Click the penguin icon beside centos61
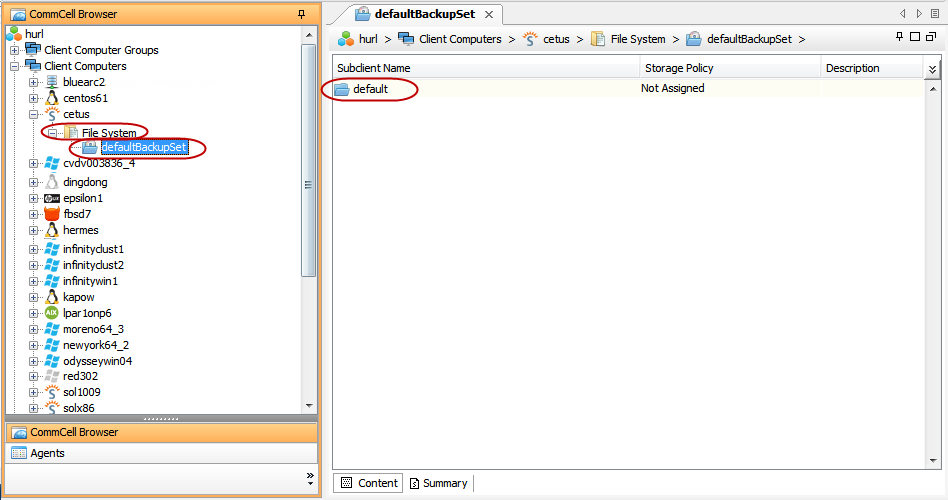This screenshot has height=500, width=948. click(x=52, y=98)
